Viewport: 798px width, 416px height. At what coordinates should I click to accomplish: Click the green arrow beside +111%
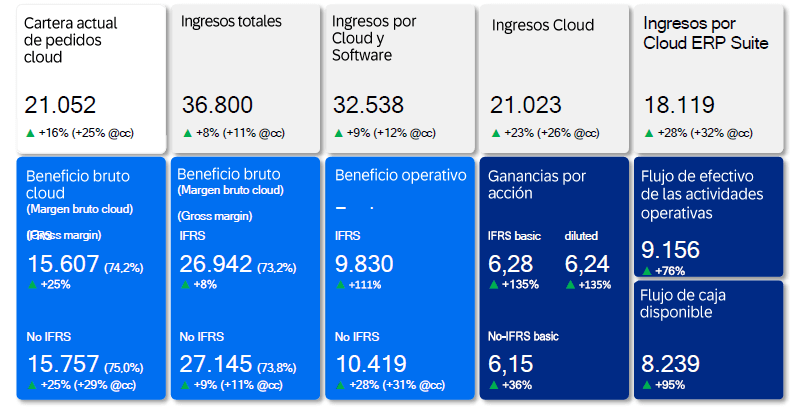[340, 284]
